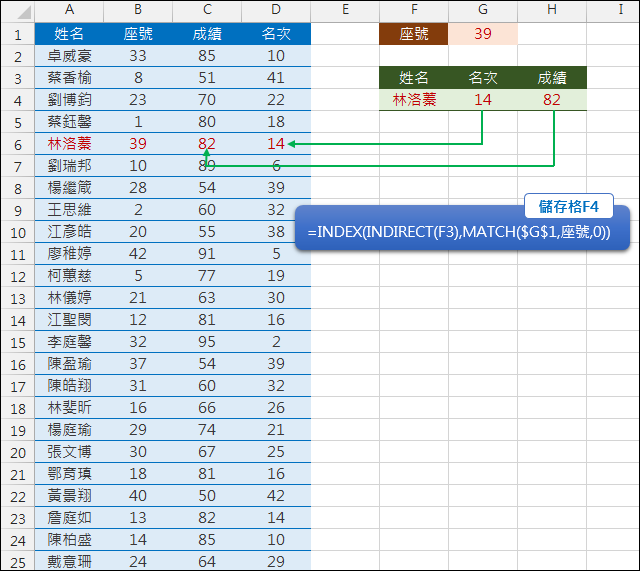Select row 12 header
Viewport: 640px width, 571px height.
(x=18, y=276)
